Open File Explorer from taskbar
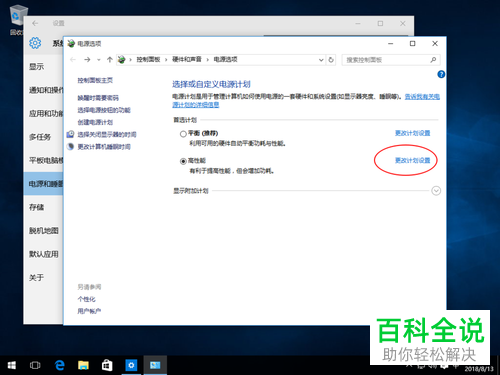 coord(83,365)
